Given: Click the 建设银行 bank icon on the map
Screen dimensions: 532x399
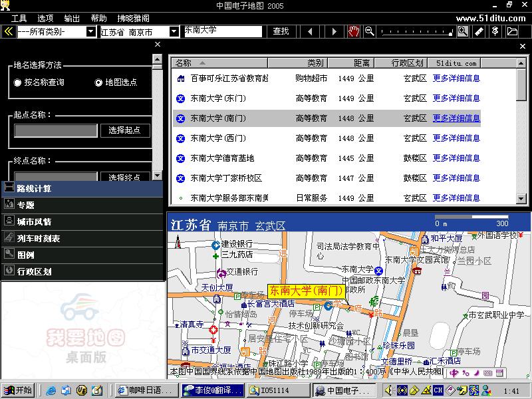Looking at the screenshot, I should pyautogui.click(x=215, y=245).
